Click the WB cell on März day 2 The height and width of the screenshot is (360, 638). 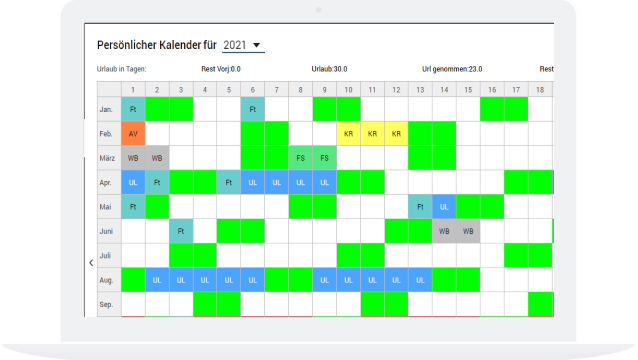[x=157, y=158]
